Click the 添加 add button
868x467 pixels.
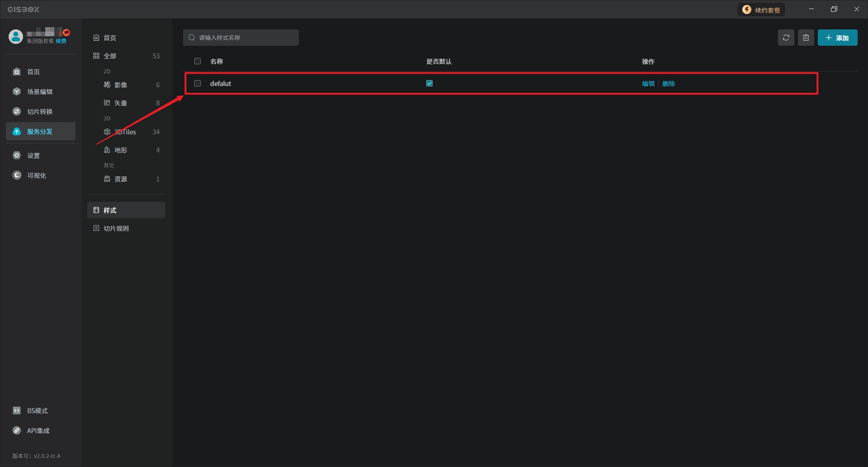[837, 38]
